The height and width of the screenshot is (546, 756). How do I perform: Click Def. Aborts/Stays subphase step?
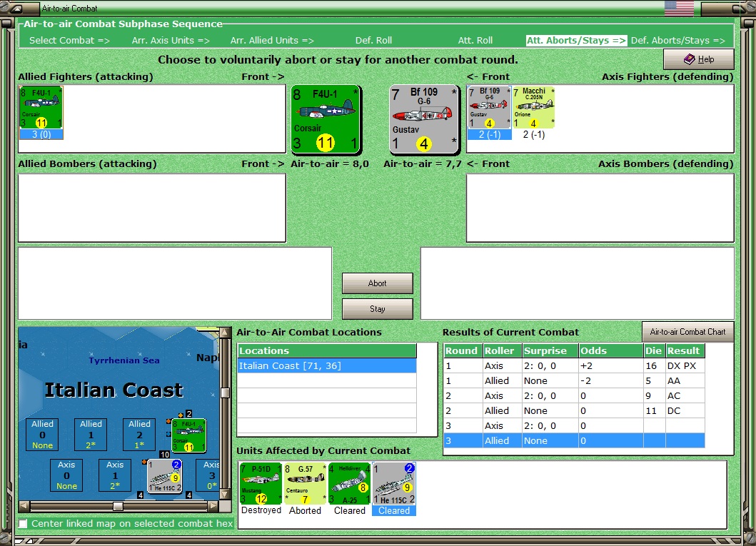678,41
